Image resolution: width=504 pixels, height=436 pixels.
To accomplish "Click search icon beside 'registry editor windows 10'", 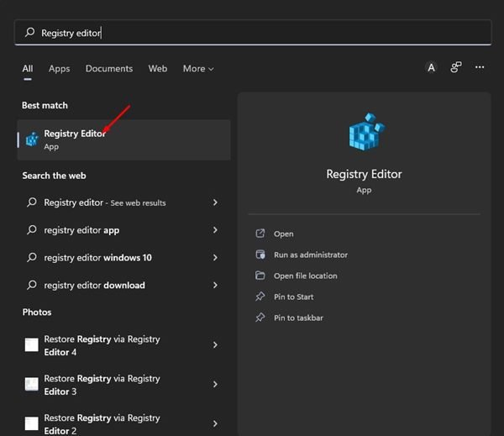I will pyautogui.click(x=32, y=257).
